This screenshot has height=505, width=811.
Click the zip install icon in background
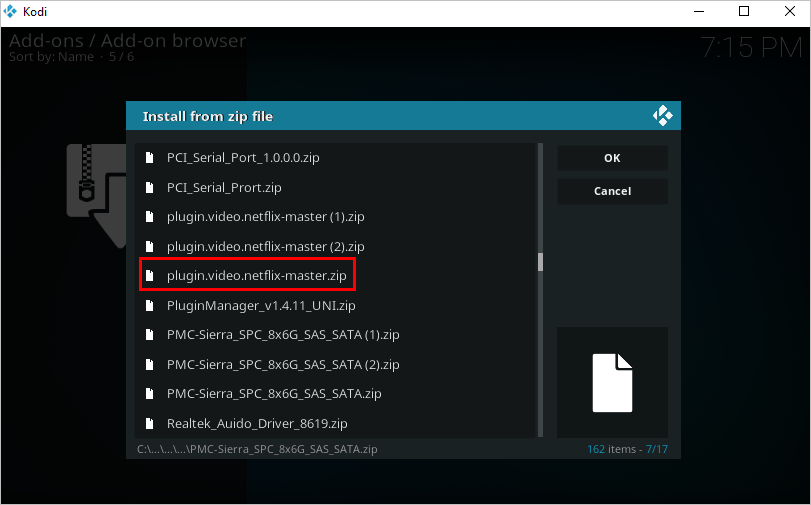click(96, 196)
